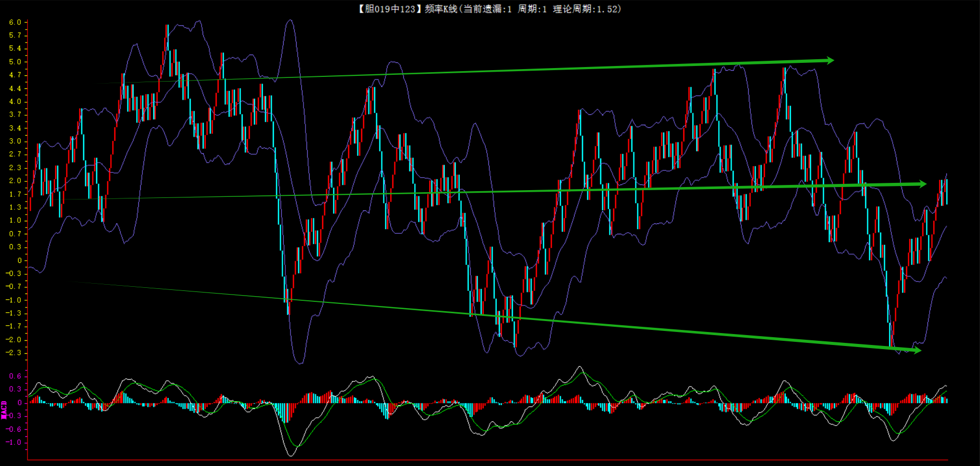
Task: Select the rightmost candlestick on the chart
Action: [946, 192]
